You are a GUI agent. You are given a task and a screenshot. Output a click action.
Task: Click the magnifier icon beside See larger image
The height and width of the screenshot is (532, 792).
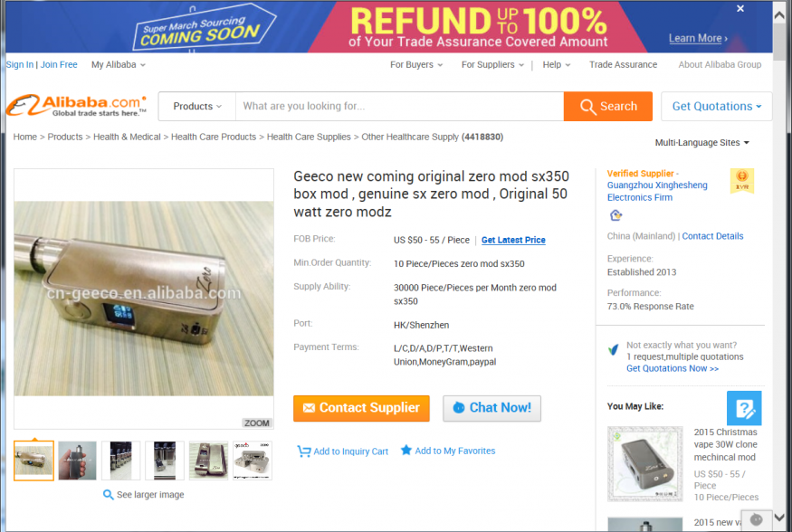point(108,495)
